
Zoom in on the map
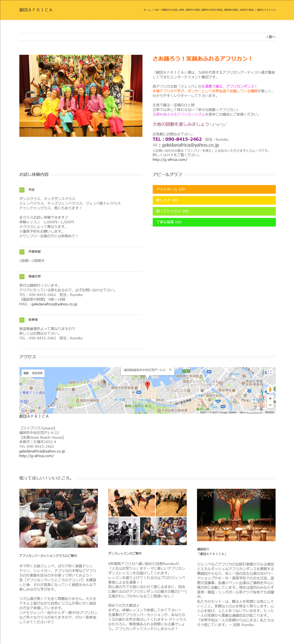click(270, 399)
